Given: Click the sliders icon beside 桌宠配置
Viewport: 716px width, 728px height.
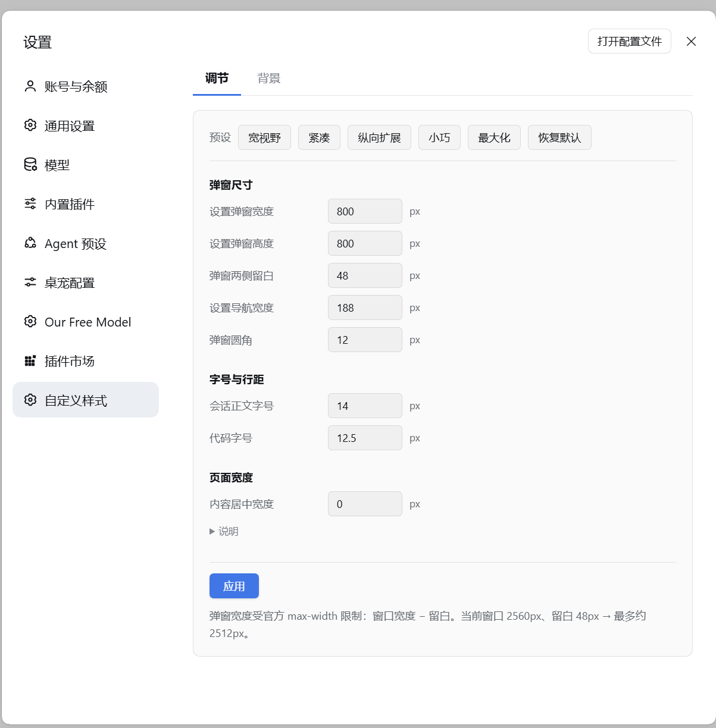Looking at the screenshot, I should (30, 283).
